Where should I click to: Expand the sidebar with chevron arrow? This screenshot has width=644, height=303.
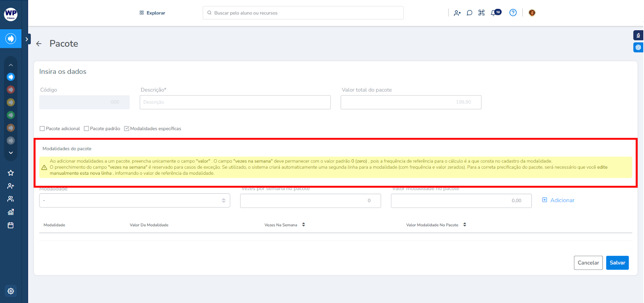[27, 39]
